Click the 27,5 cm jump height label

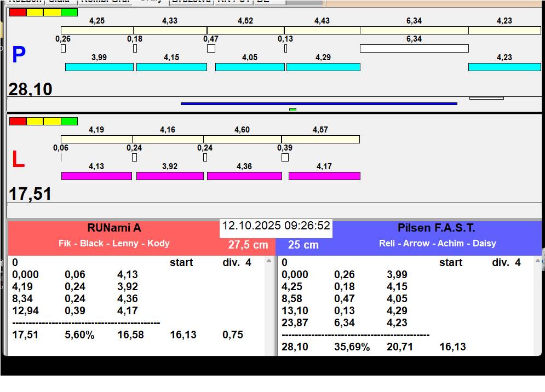point(248,245)
